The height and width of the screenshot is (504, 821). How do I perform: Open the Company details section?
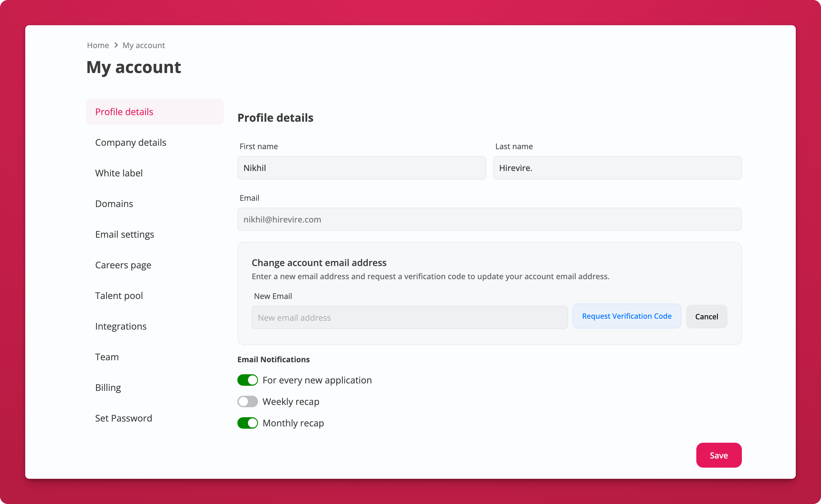130,142
